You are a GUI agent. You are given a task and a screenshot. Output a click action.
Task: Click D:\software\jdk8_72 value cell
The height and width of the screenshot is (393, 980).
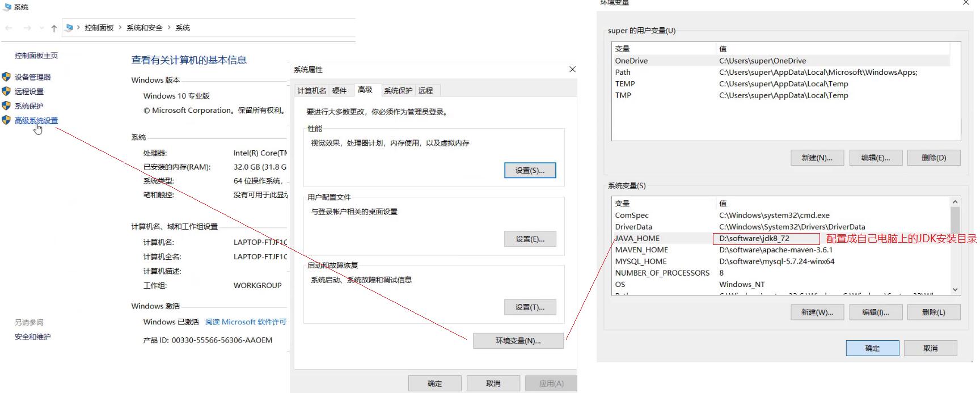coord(766,239)
